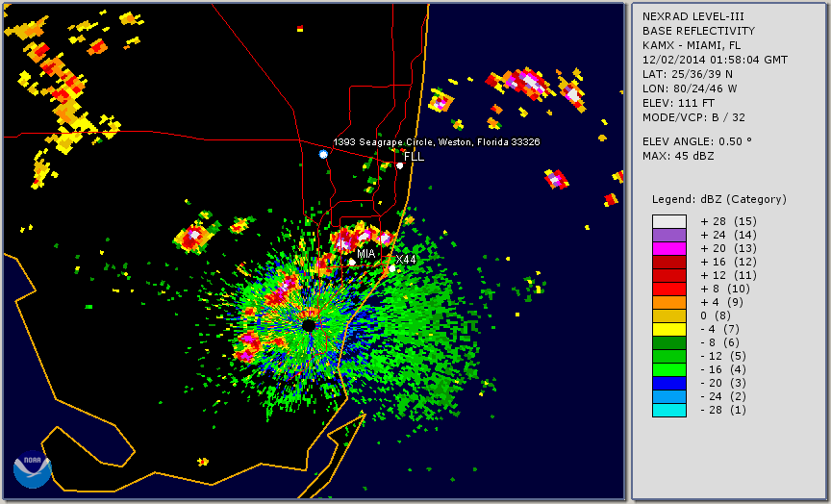
Task: Click the - 16 (4) legend label
Action: tap(723, 370)
